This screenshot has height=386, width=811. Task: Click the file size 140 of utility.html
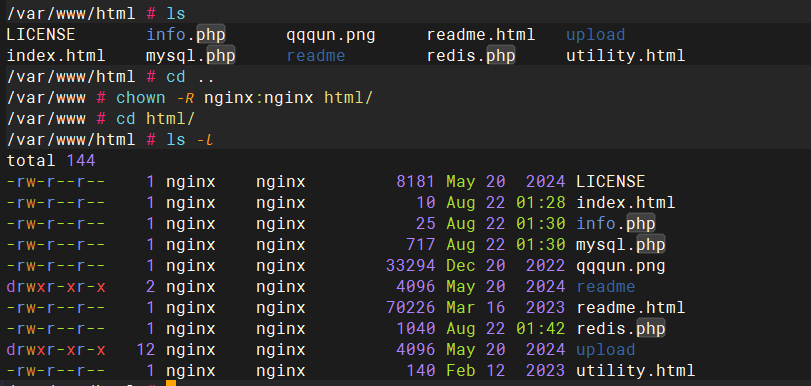421,371
